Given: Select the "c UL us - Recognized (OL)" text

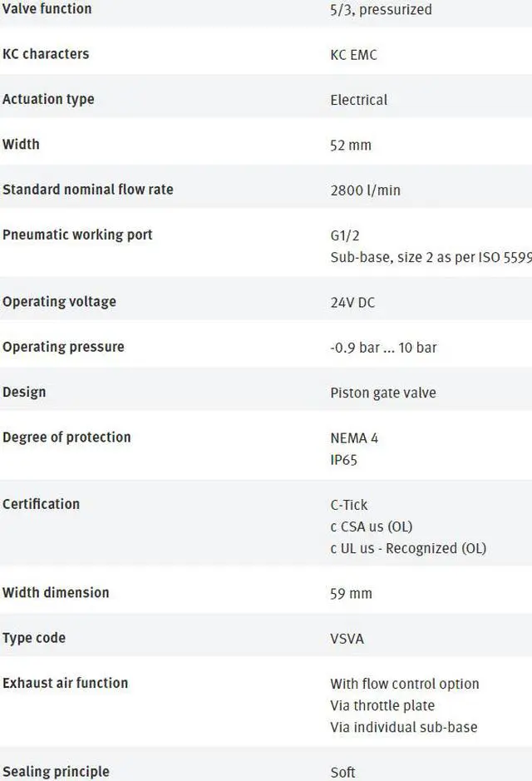Looking at the screenshot, I should [x=408, y=548].
